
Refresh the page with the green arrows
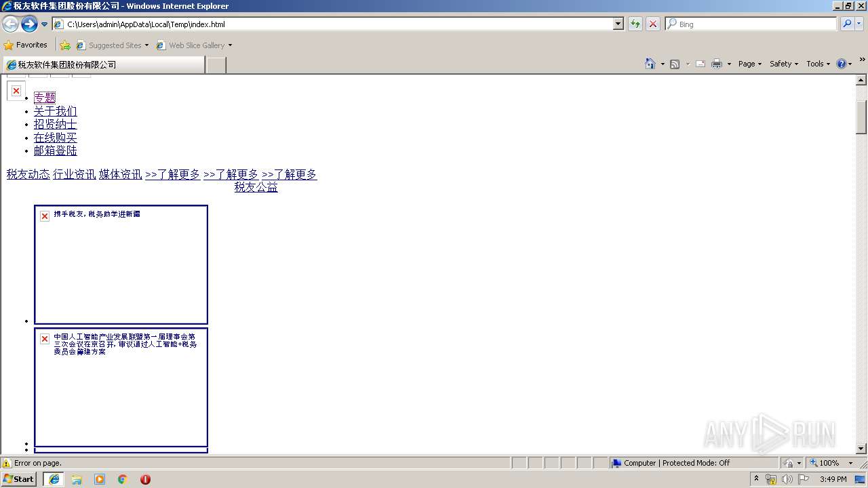click(x=635, y=24)
